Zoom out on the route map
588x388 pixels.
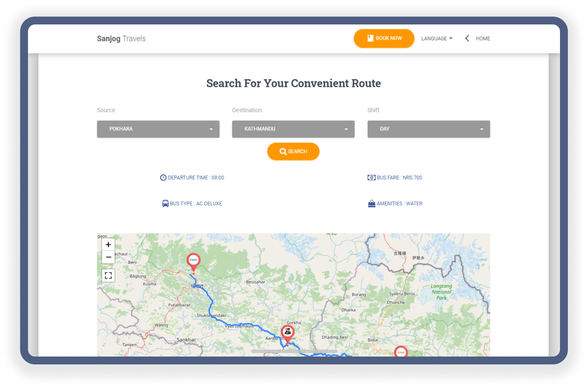(108, 257)
